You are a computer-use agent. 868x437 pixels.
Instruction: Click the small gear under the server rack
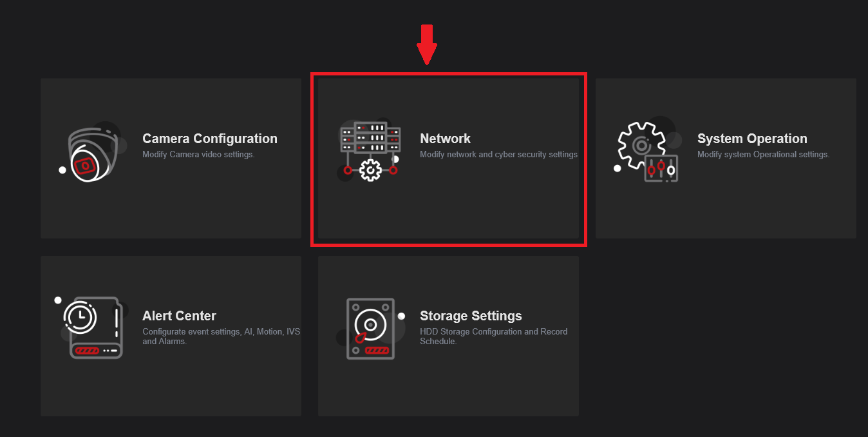coord(371,170)
